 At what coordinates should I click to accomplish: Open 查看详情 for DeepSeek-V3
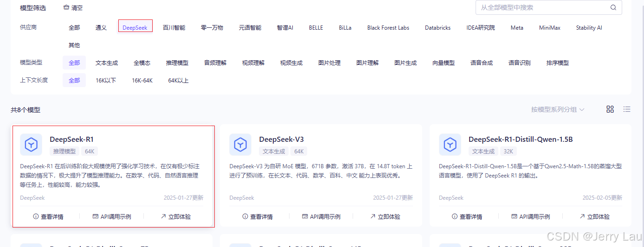tap(258, 216)
